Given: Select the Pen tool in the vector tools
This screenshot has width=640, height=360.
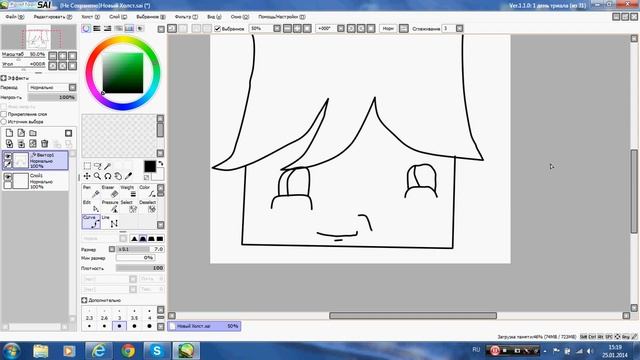Looking at the screenshot, I should 91,191.
